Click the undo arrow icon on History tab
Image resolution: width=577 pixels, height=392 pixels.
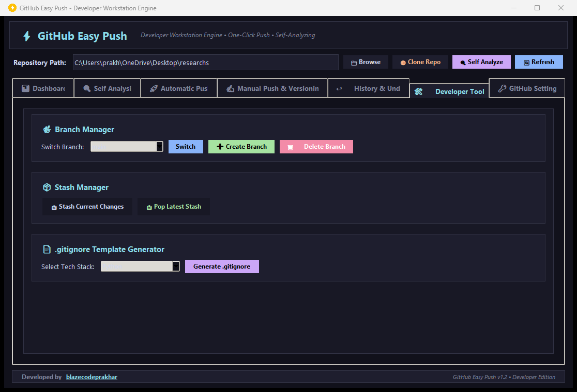click(339, 89)
